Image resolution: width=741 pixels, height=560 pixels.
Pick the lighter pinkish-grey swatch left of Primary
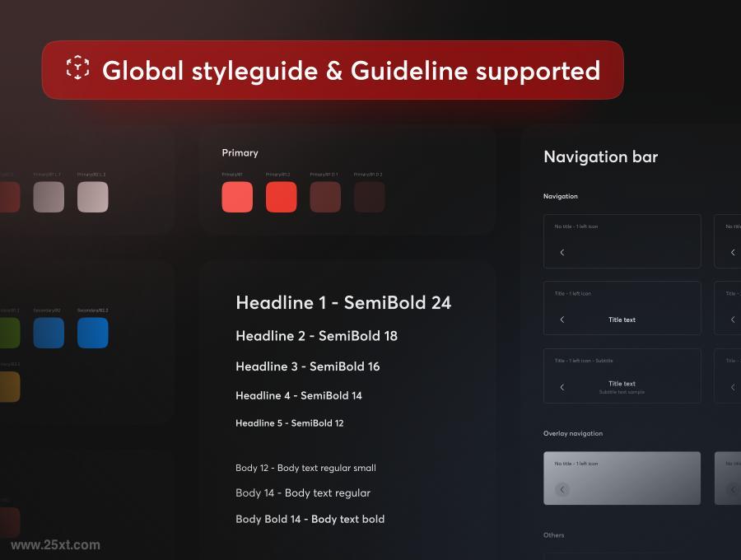[92, 197]
